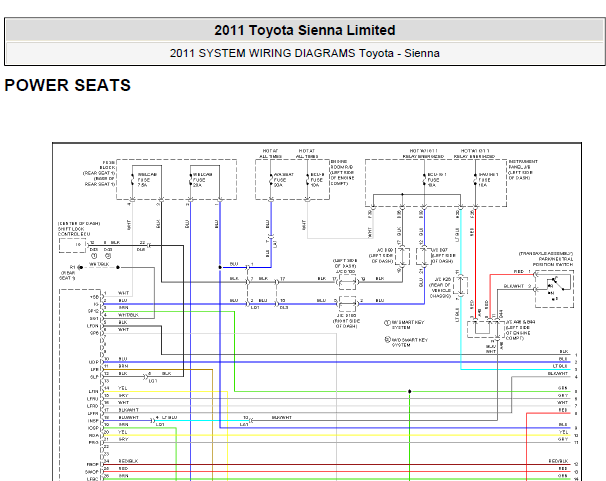Click the WELCAB FUSE 20A label
The width and height of the screenshot is (606, 481).
[203, 180]
